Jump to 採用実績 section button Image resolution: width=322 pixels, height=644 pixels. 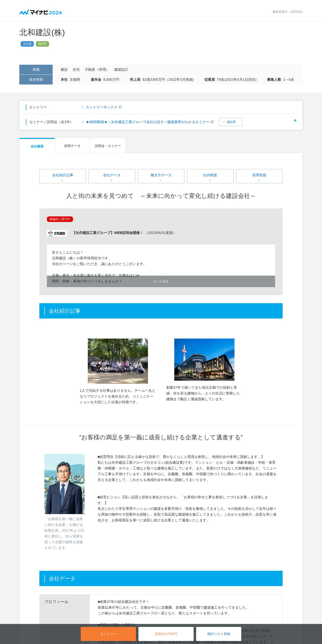(x=259, y=176)
